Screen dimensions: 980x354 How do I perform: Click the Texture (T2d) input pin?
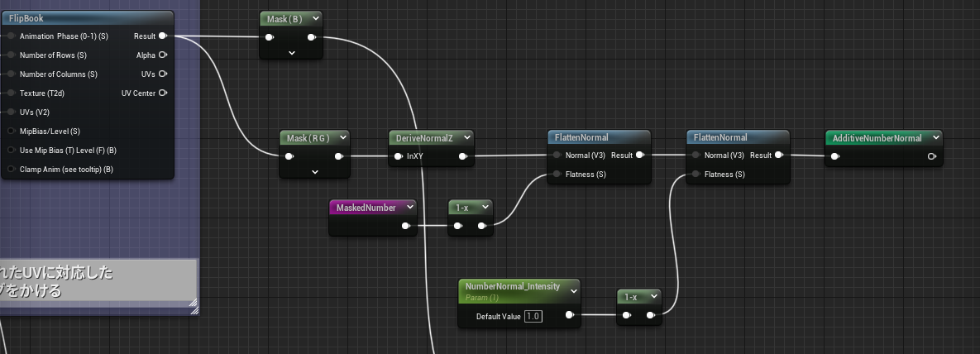tap(12, 93)
